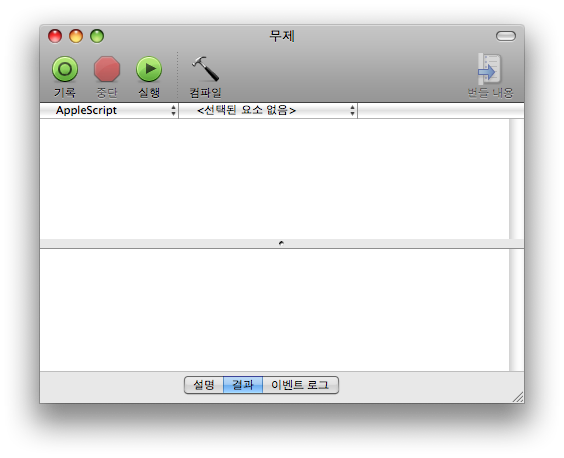Click the green zoom window button

[x=97, y=36]
